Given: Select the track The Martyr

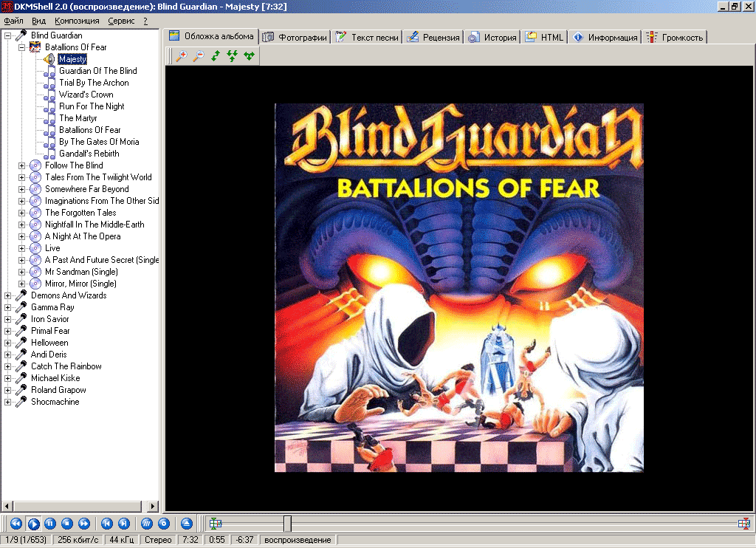Looking at the screenshot, I should [78, 118].
